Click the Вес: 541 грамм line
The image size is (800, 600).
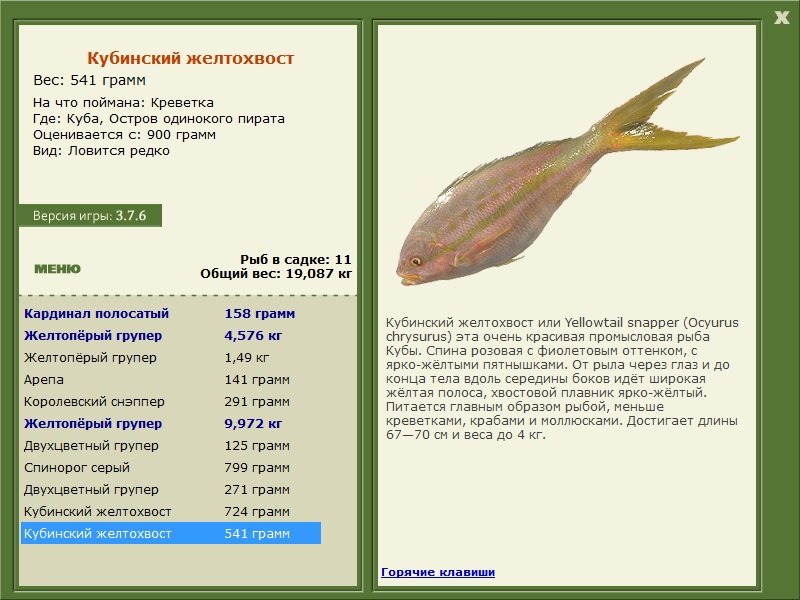coord(89,80)
